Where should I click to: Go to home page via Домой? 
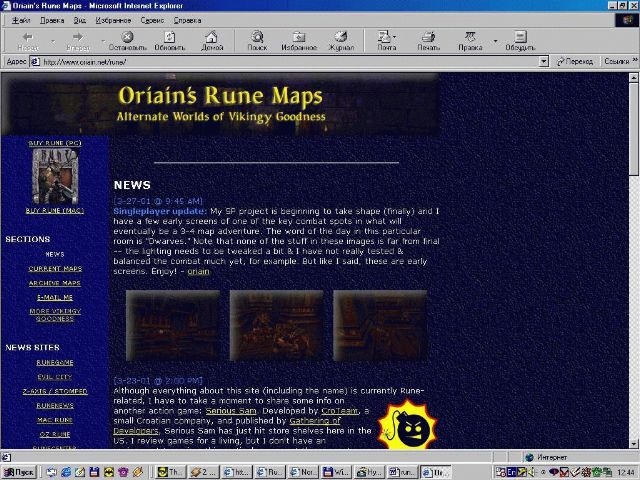click(212, 41)
